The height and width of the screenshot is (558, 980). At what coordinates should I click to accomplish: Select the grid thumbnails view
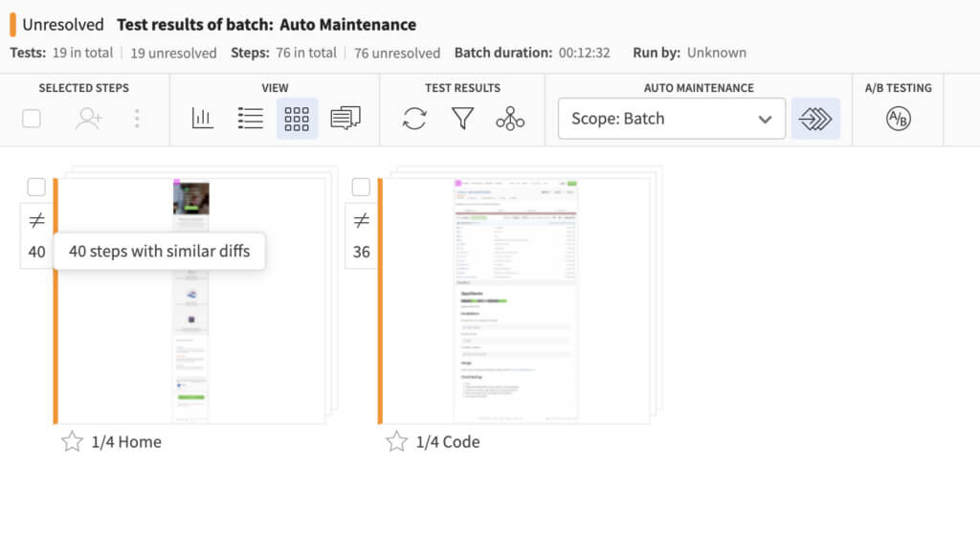pos(297,119)
